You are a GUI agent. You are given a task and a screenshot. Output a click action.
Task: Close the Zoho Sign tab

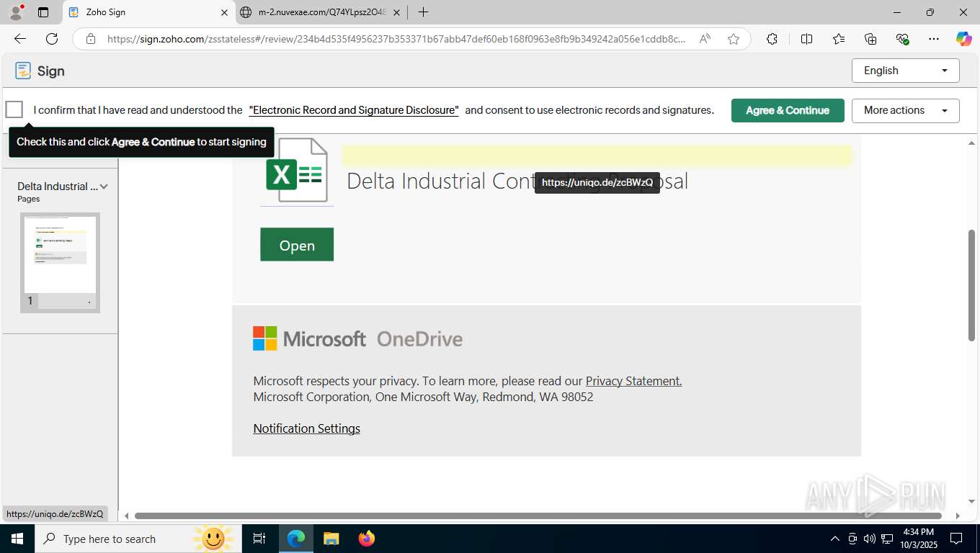[x=223, y=12]
